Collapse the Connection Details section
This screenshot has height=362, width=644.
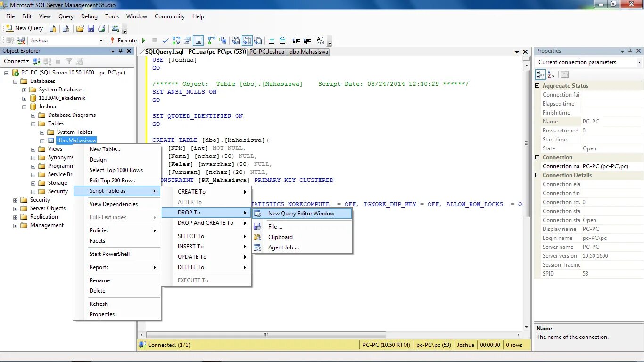[x=538, y=175]
